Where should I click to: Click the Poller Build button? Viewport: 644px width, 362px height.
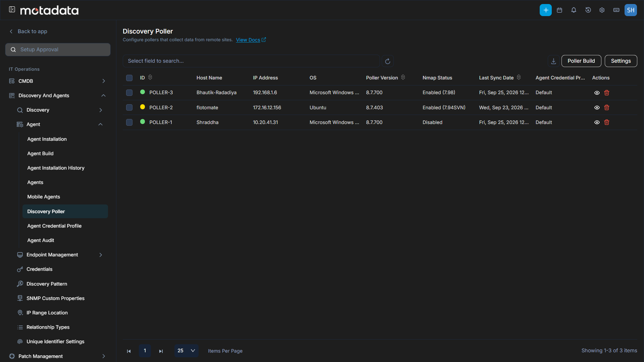[581, 61]
